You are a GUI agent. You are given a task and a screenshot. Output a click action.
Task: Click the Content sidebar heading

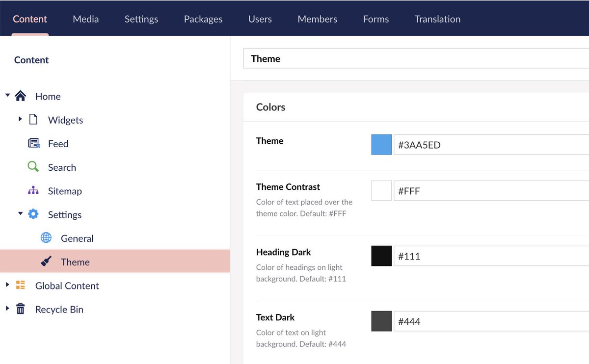pos(31,60)
